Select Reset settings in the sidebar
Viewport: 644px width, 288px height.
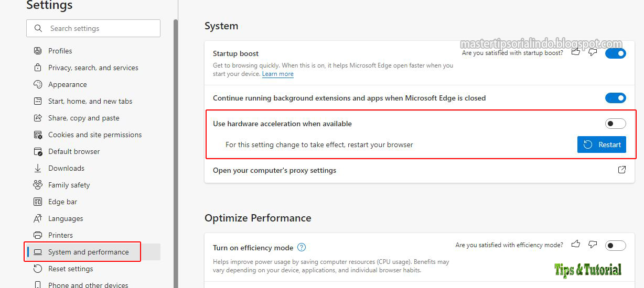point(70,269)
